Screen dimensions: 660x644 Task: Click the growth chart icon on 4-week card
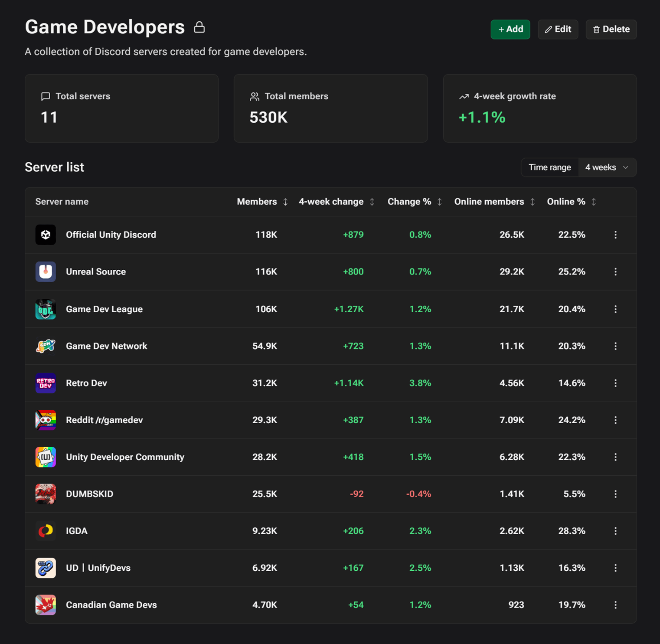pos(464,96)
